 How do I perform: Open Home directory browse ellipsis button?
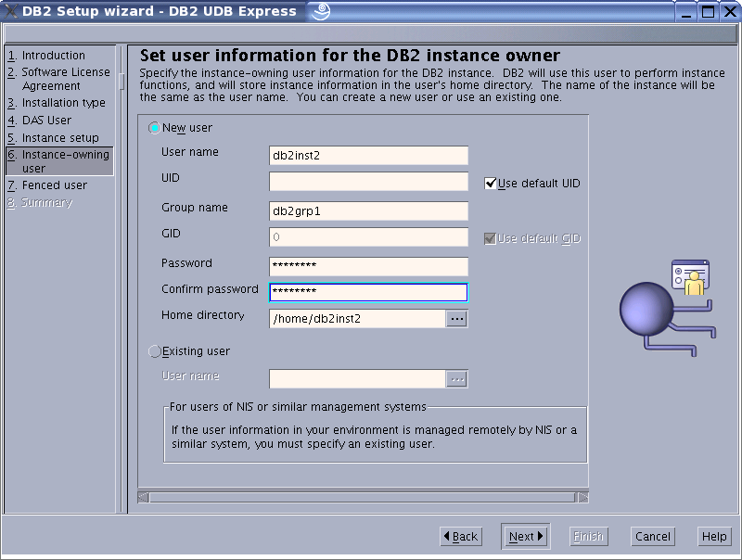(x=456, y=319)
